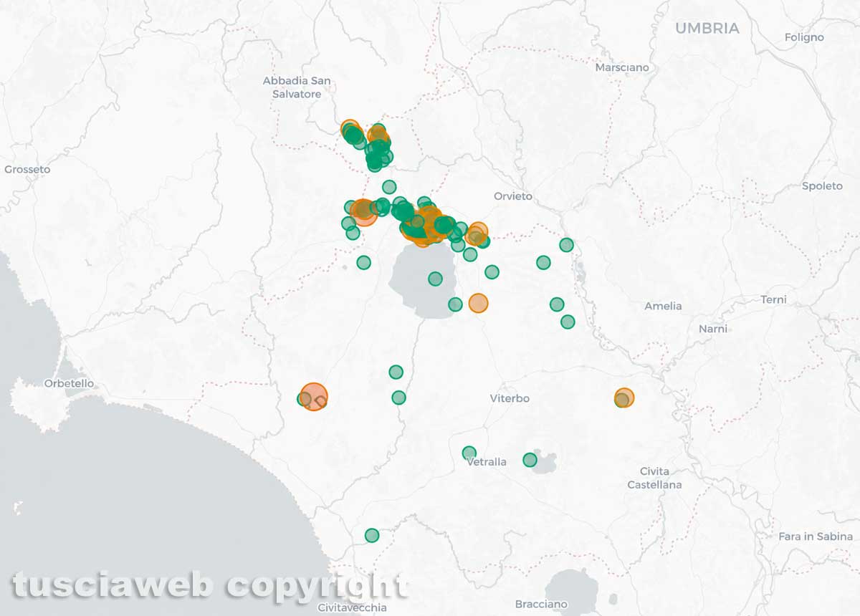
Task: Click the green marker beside Lake Vico
Action: (x=530, y=460)
